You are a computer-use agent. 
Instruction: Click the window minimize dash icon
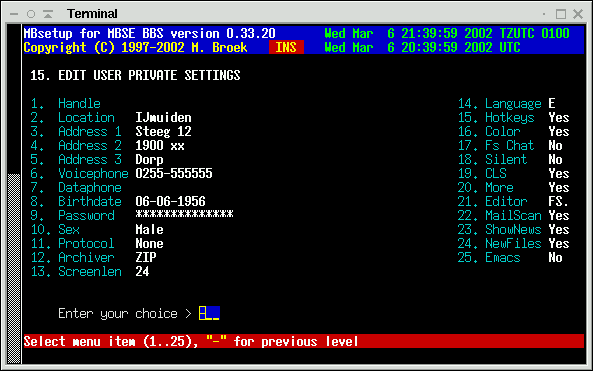(x=14, y=14)
